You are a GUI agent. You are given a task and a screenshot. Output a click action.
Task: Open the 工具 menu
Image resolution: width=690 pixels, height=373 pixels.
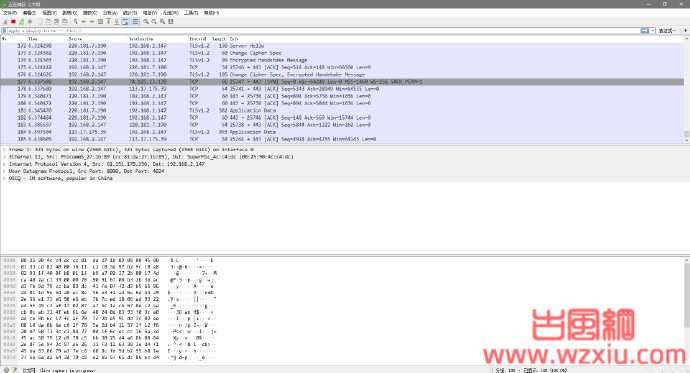[x=191, y=13]
